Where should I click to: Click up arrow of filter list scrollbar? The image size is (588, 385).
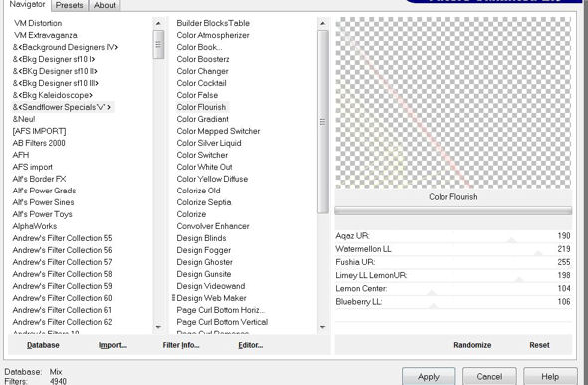coord(322,23)
